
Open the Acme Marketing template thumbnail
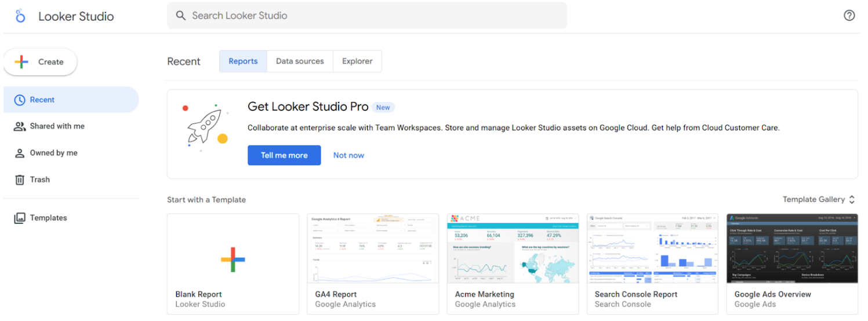click(x=513, y=249)
